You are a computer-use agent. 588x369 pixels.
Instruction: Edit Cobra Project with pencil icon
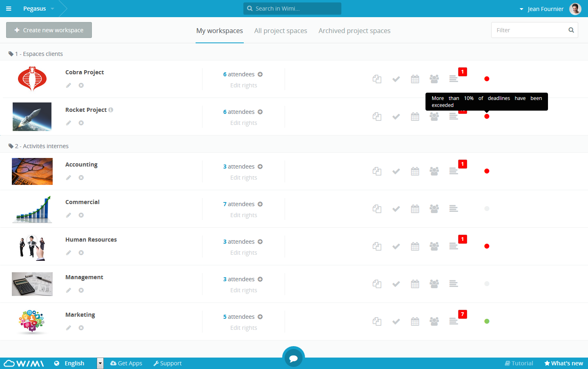click(69, 85)
